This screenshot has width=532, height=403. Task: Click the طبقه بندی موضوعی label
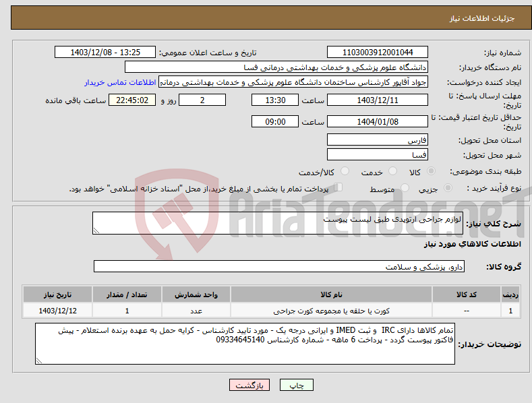485,172
